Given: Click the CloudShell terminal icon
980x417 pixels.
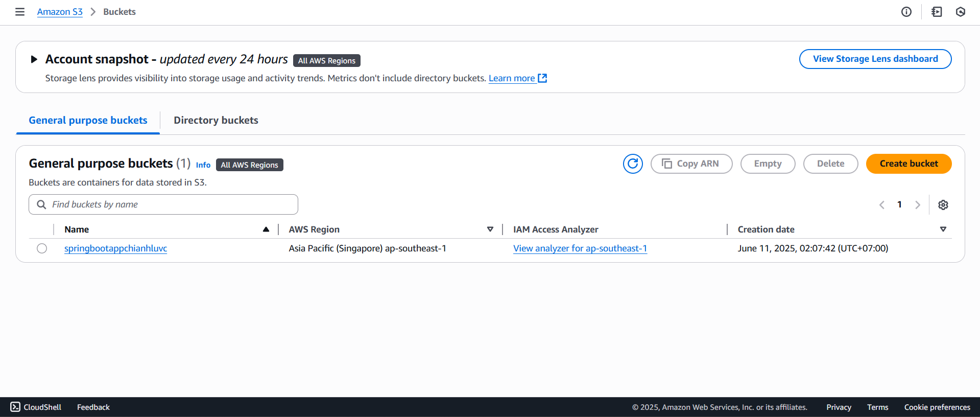Looking at the screenshot, I should pyautogui.click(x=15, y=407).
